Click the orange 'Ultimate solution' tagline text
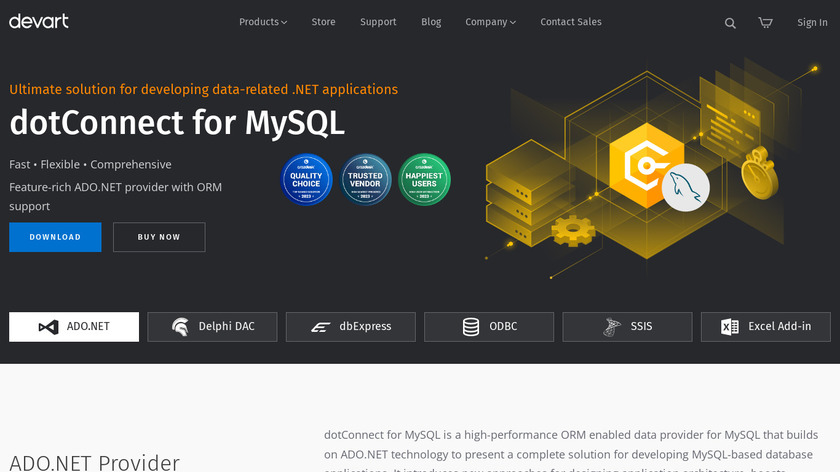The width and height of the screenshot is (840, 472). (x=204, y=89)
